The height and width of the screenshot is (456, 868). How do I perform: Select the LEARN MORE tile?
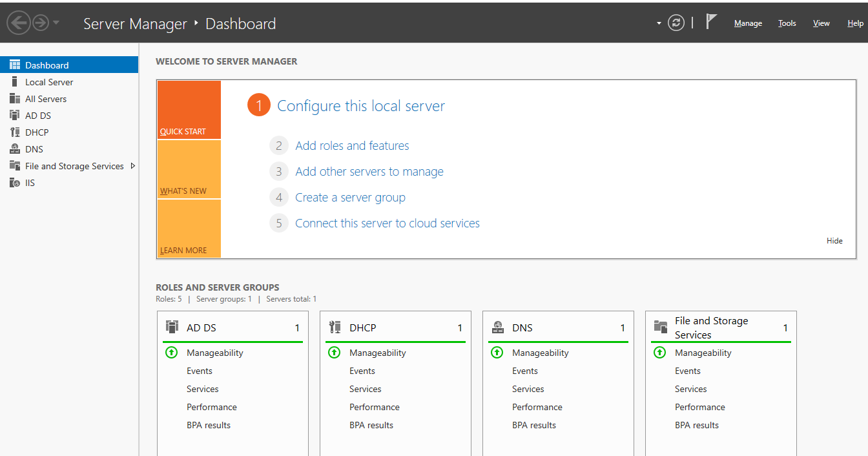point(189,229)
